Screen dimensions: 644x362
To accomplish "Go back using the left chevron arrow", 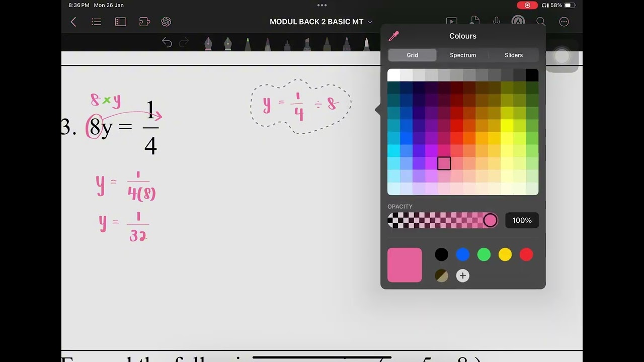I will click(73, 22).
